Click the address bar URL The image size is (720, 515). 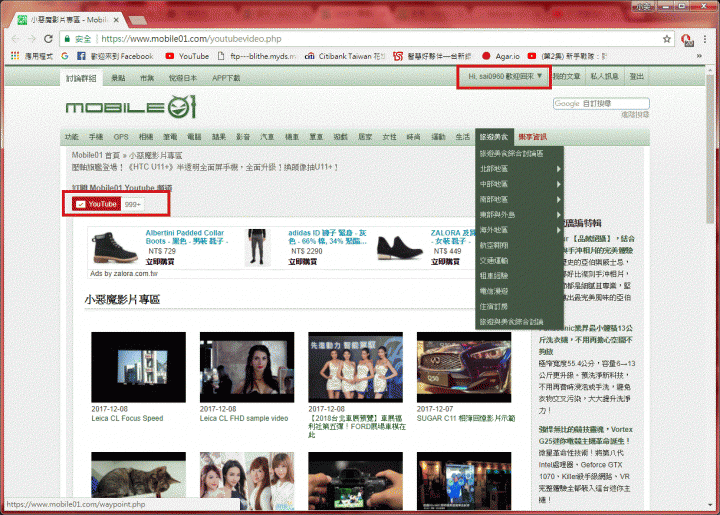(191, 39)
